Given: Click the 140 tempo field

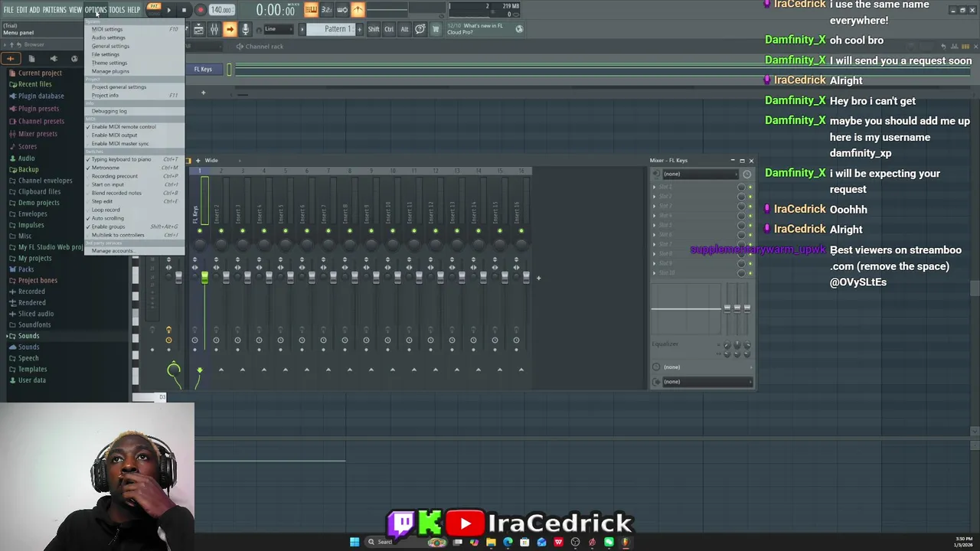Looking at the screenshot, I should pos(221,10).
